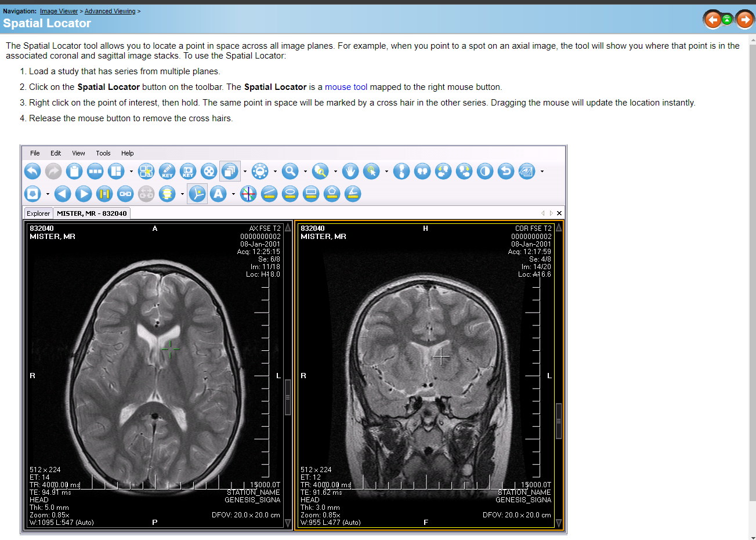
Task: Click the Rotate Left heads icon
Action: click(x=443, y=171)
